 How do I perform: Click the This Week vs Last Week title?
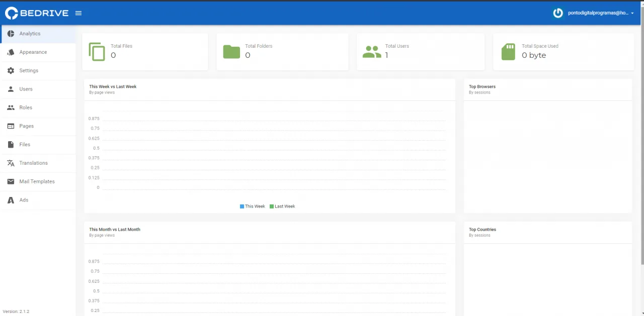pos(113,86)
